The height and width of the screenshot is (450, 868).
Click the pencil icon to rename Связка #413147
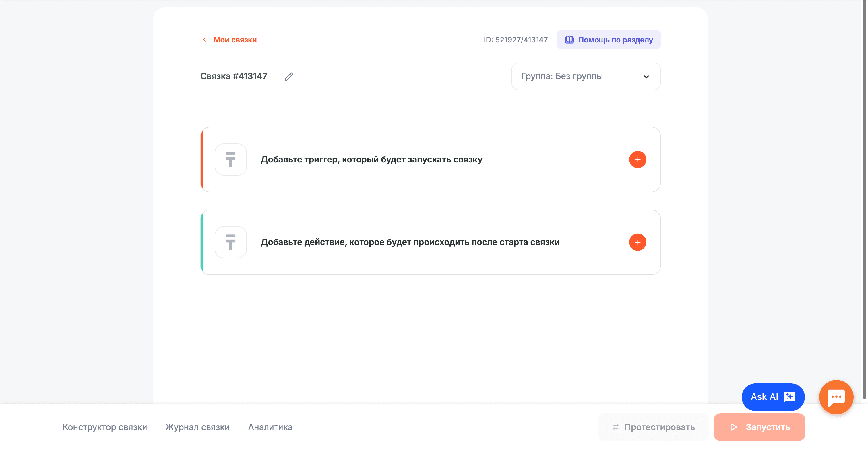(x=288, y=76)
